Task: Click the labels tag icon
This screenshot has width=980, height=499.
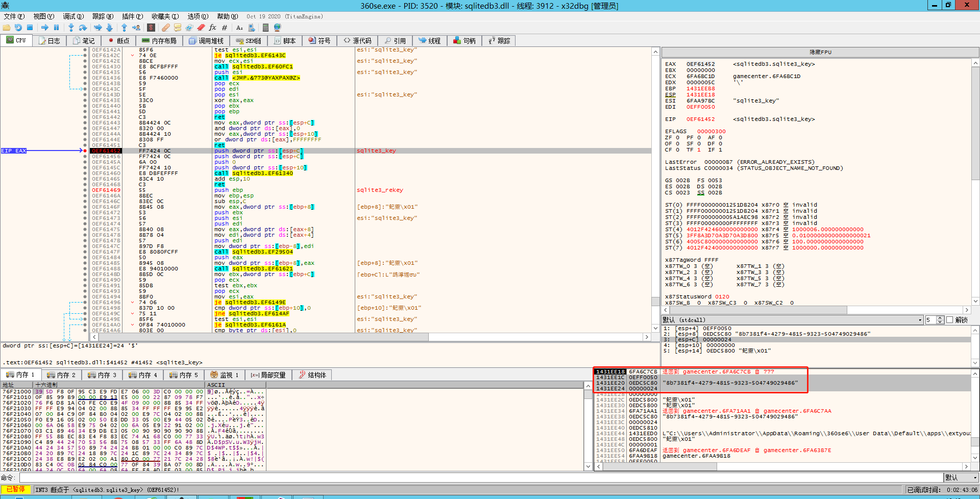Action: click(189, 28)
